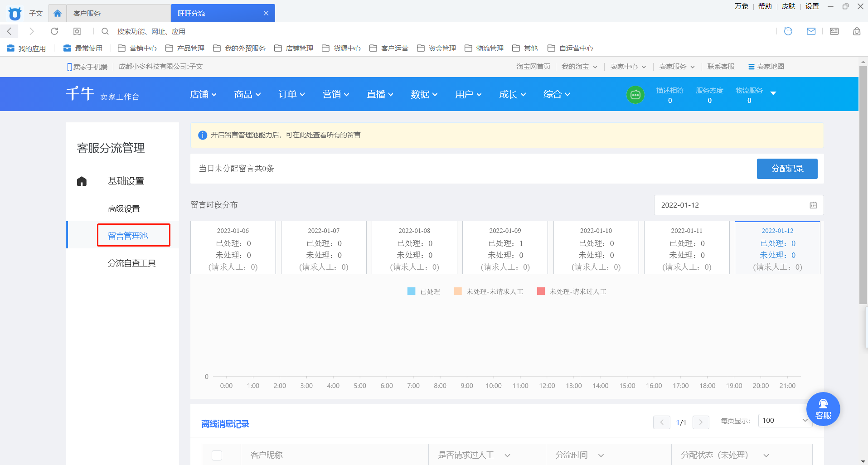
Task: Go back with the back arrow
Action: [x=9, y=31]
